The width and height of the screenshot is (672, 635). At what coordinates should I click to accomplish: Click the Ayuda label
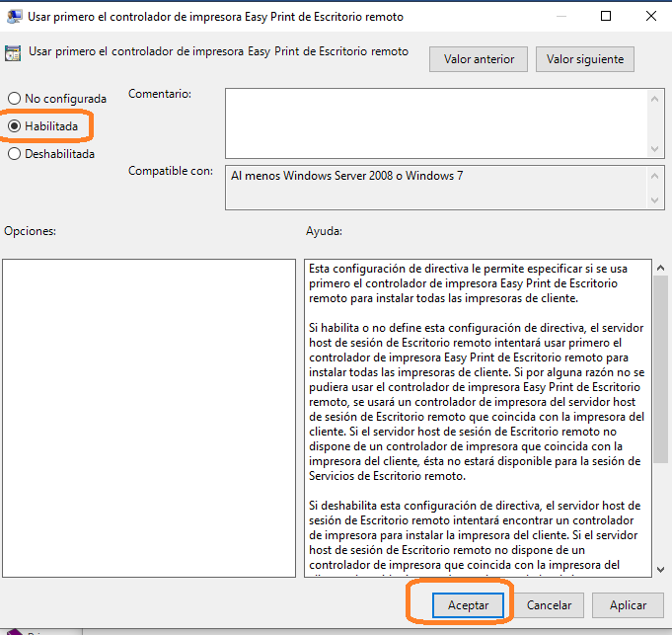324,231
